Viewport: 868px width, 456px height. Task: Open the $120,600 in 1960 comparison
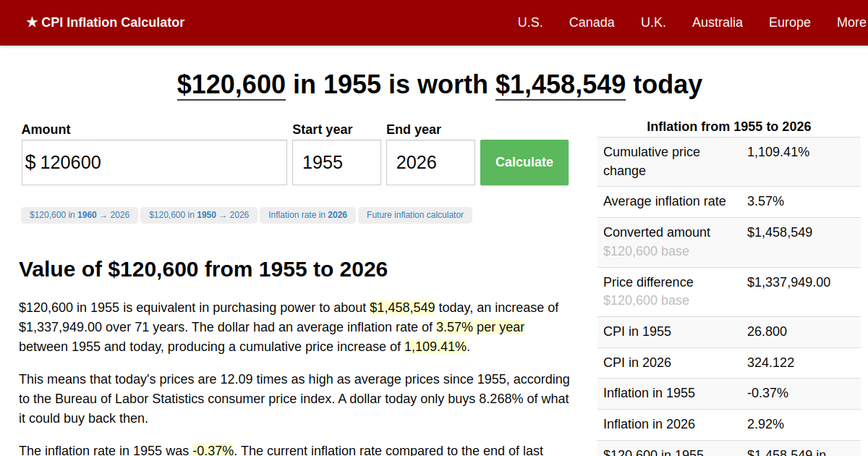coord(79,215)
